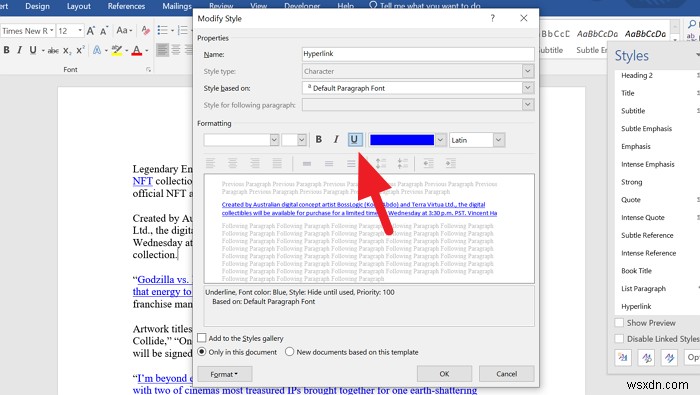The width and height of the screenshot is (700, 395).
Task: Open dialog font name dropdown
Action: tap(274, 140)
